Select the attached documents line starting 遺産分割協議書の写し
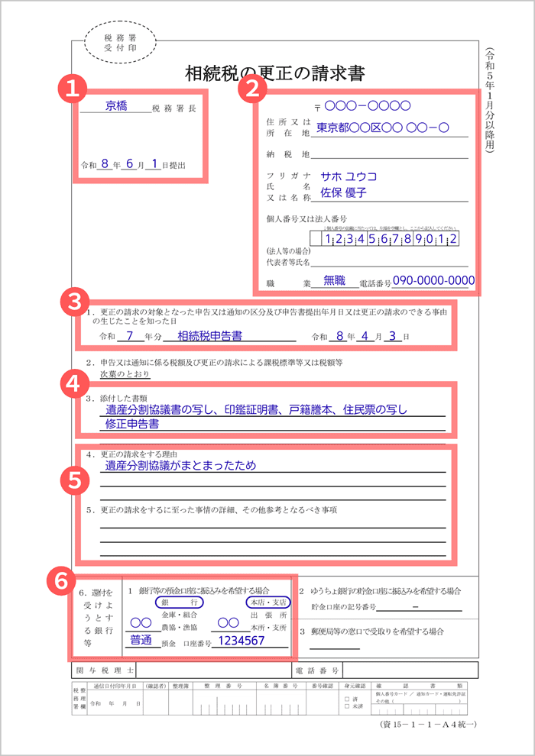Viewport: 535px width, 756px height. click(273, 410)
